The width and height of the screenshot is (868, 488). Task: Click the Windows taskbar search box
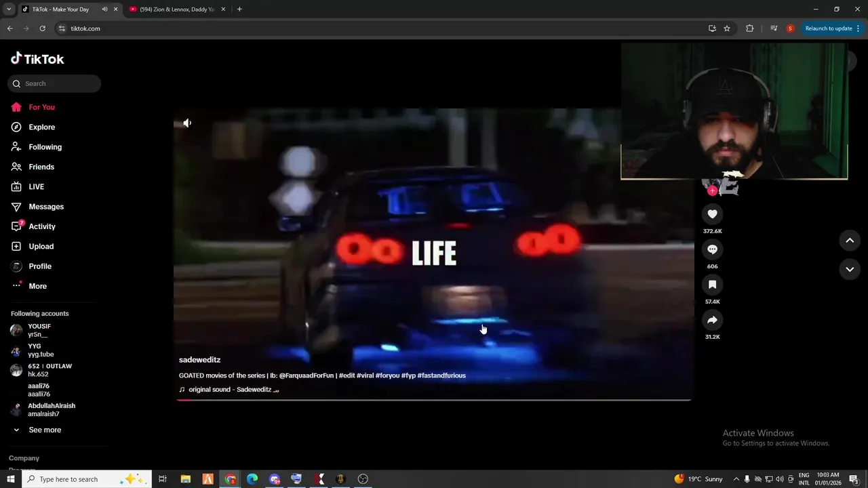pyautogui.click(x=87, y=479)
